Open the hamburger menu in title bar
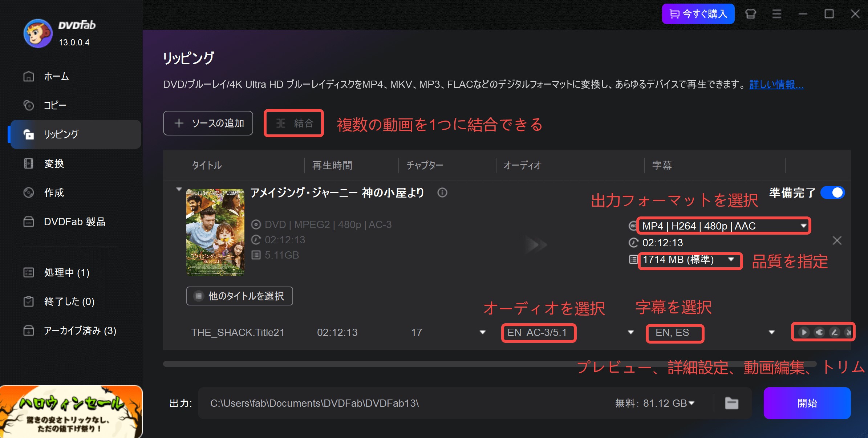 pyautogui.click(x=776, y=14)
